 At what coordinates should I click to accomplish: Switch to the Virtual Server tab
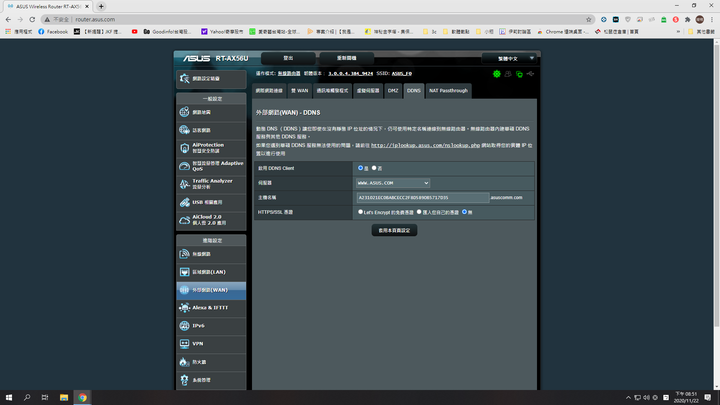pos(368,91)
